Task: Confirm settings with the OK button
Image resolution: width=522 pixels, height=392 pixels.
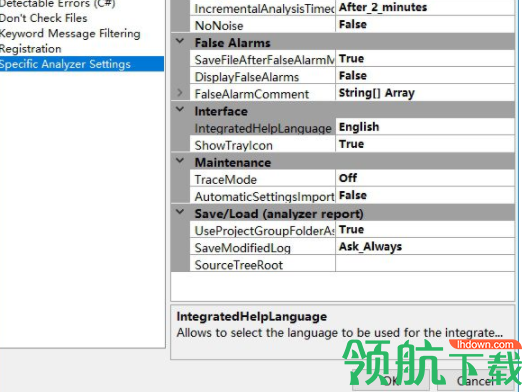Action: (391, 380)
